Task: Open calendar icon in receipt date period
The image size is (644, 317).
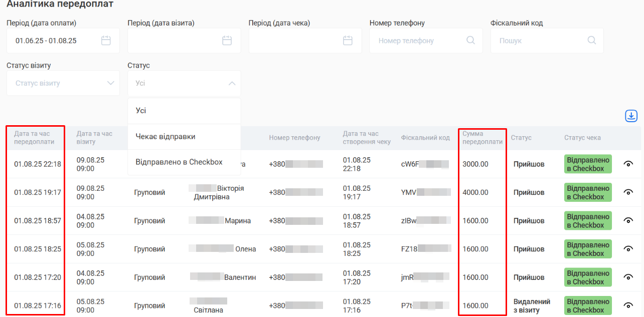Action: [348, 41]
